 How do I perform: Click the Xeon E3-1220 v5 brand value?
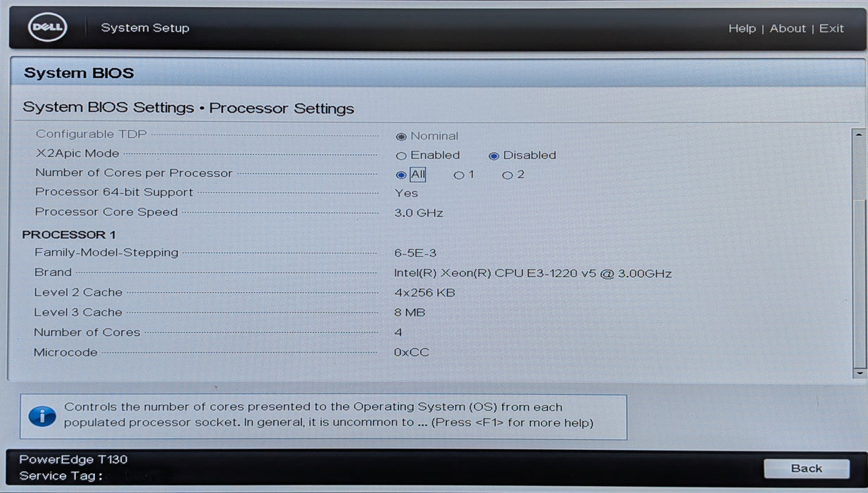pos(533,273)
